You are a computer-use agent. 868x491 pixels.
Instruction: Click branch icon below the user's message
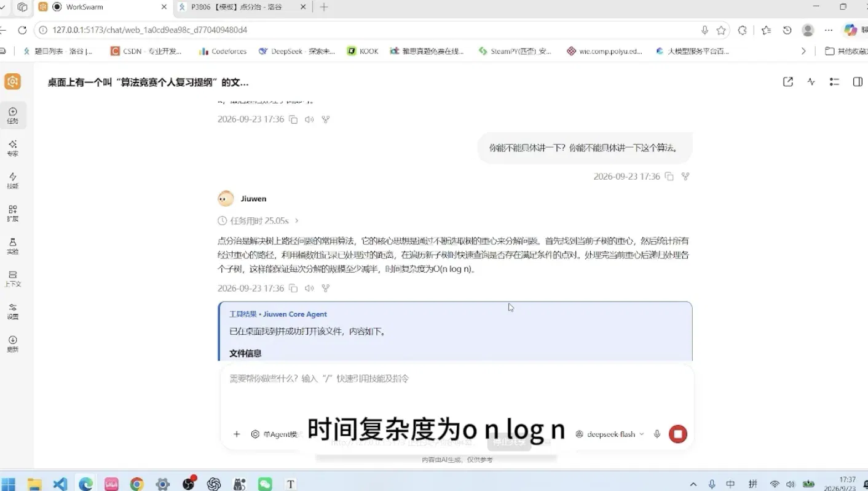(685, 176)
